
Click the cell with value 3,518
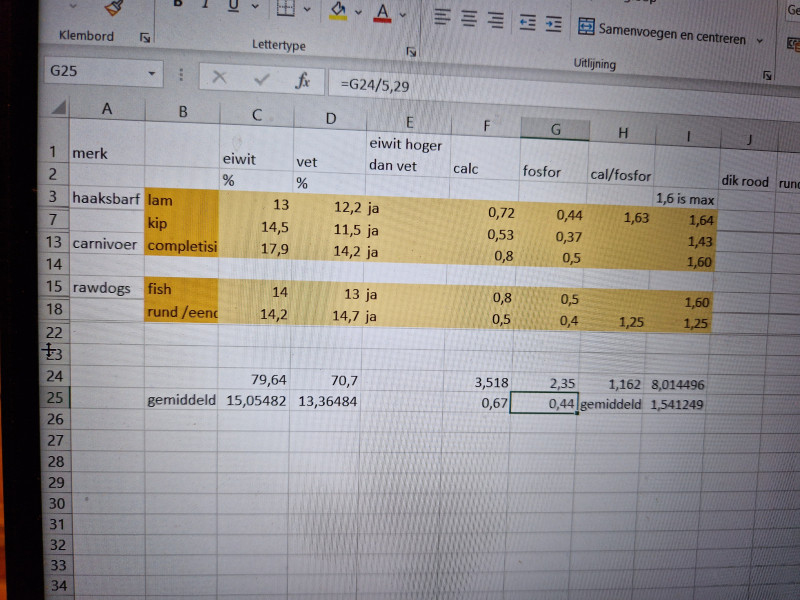click(x=478, y=383)
